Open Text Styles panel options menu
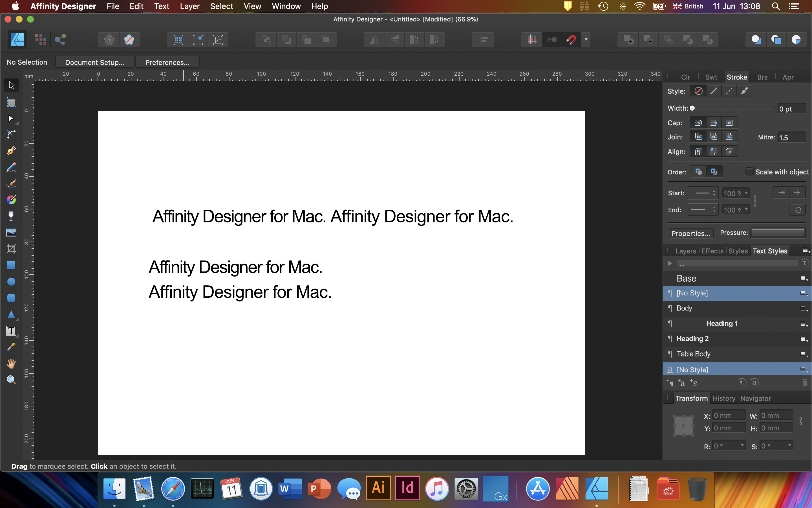Screen dimensions: 812x508 click(x=806, y=250)
